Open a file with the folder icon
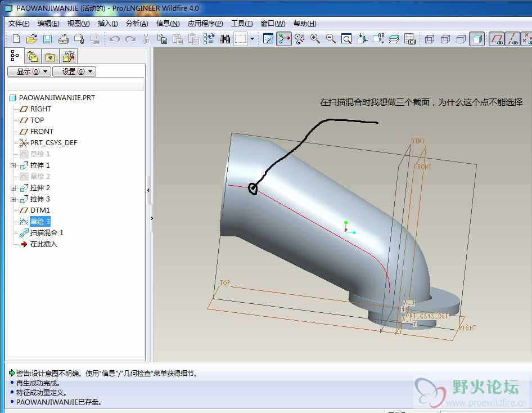Viewport: 532px width, 413px height. coord(31,39)
